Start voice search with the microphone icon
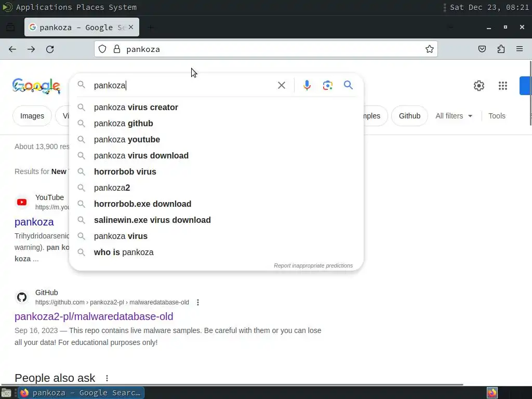The image size is (532, 399). click(307, 85)
